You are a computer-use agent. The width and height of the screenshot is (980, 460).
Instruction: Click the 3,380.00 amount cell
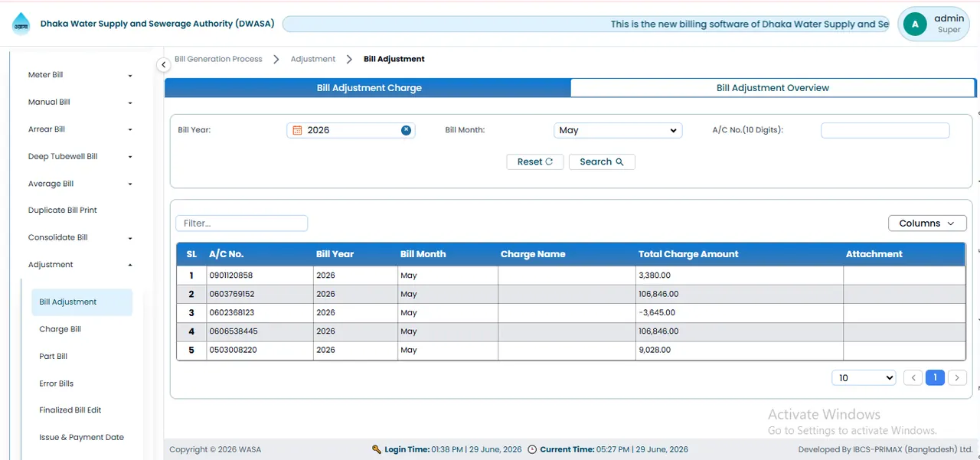click(740, 276)
